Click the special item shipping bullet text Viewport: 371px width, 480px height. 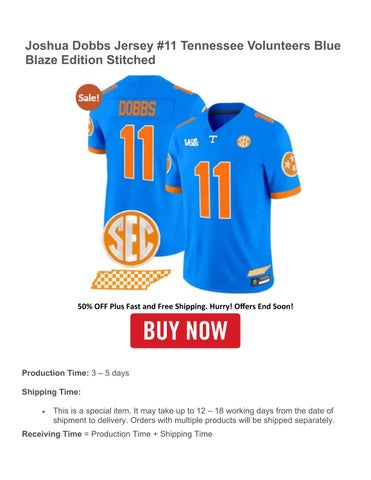[x=193, y=415]
